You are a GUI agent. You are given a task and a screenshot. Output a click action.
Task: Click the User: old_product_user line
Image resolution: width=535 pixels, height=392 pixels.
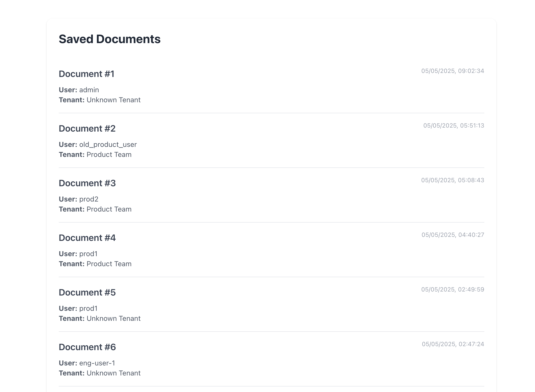(98, 144)
